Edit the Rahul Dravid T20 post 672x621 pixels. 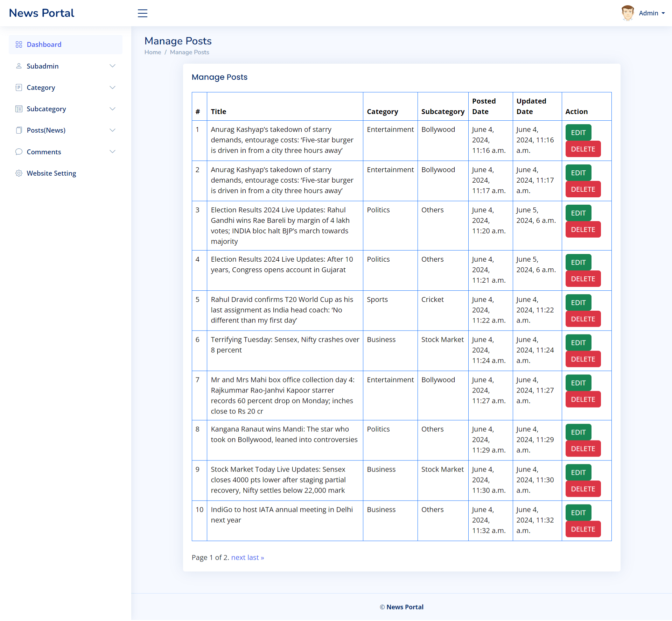point(578,302)
